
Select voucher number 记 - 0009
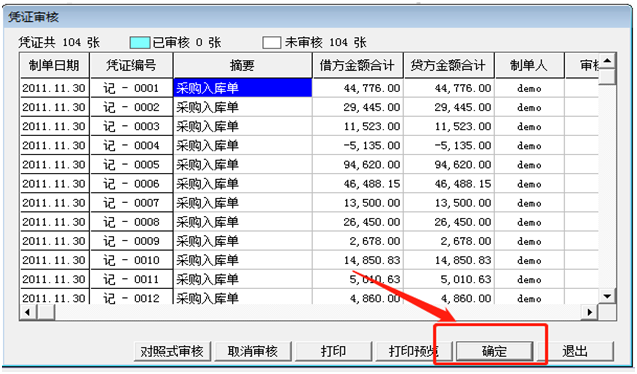point(132,241)
